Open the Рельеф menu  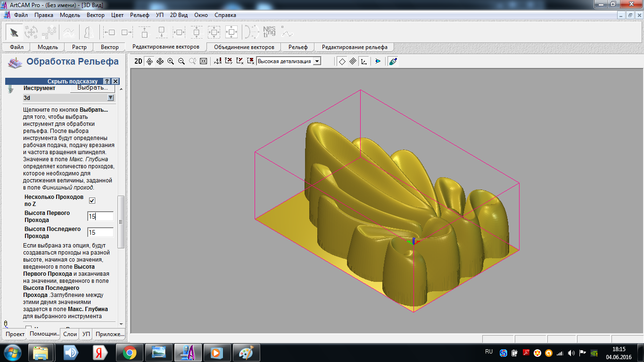coord(140,15)
